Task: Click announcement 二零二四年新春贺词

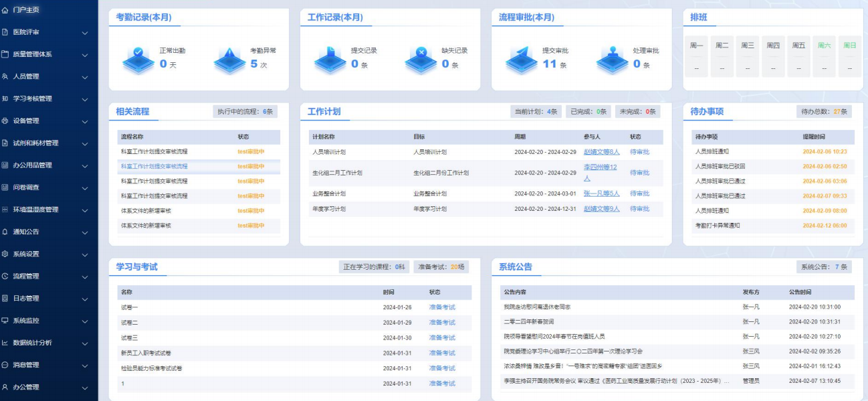Action: 529,322
